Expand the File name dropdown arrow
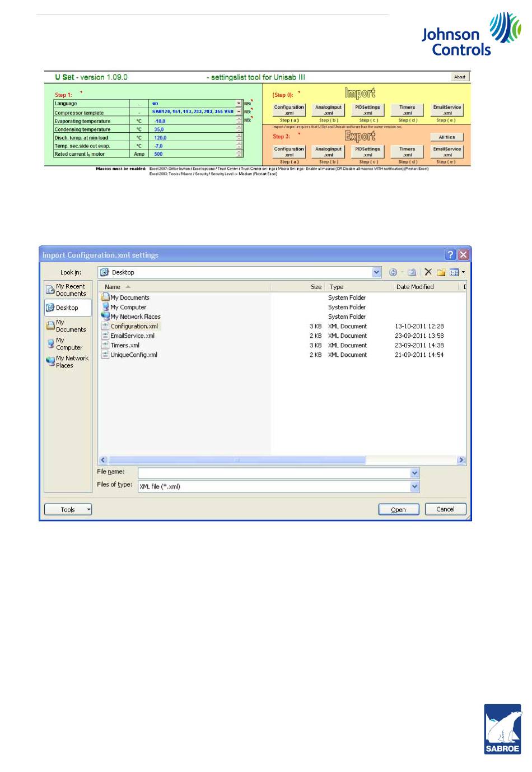The image size is (532, 772). coord(414,473)
